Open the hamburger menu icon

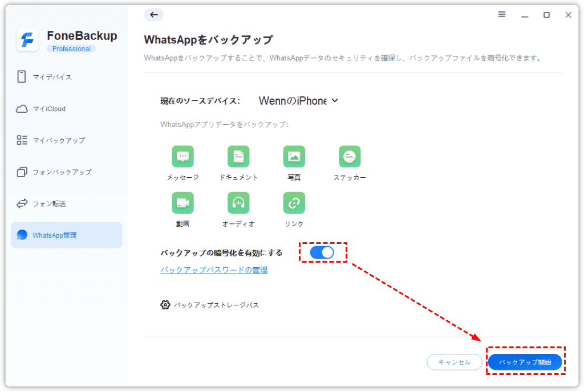[x=502, y=14]
